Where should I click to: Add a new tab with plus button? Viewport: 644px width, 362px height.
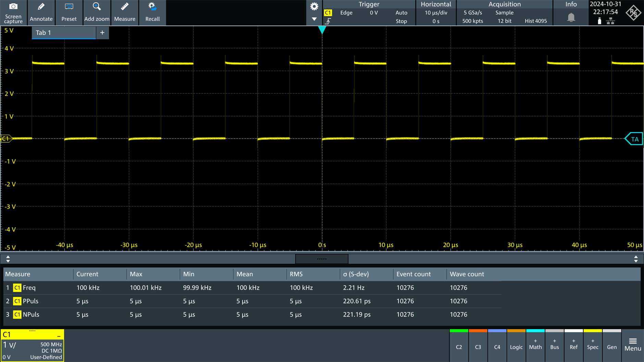point(102,33)
